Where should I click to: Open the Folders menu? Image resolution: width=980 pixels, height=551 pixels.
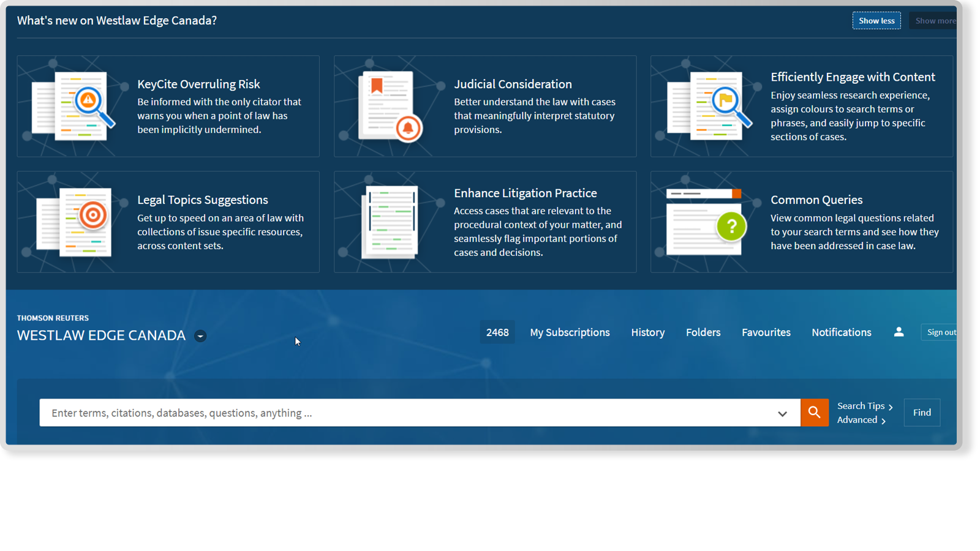[703, 332]
